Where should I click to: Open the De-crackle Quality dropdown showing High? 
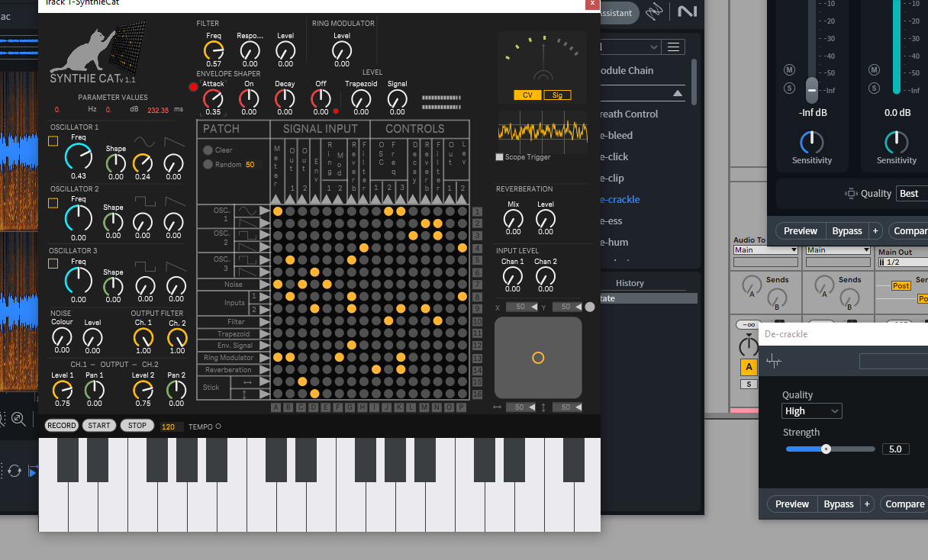coord(812,411)
